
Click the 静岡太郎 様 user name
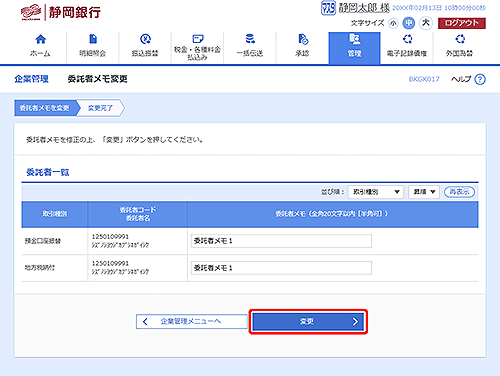[x=364, y=8]
